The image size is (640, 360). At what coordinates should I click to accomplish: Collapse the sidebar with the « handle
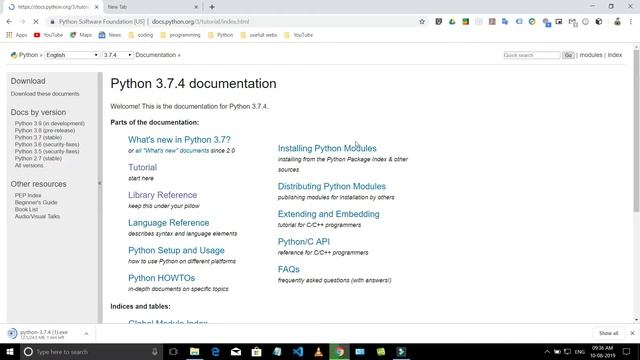(x=100, y=183)
